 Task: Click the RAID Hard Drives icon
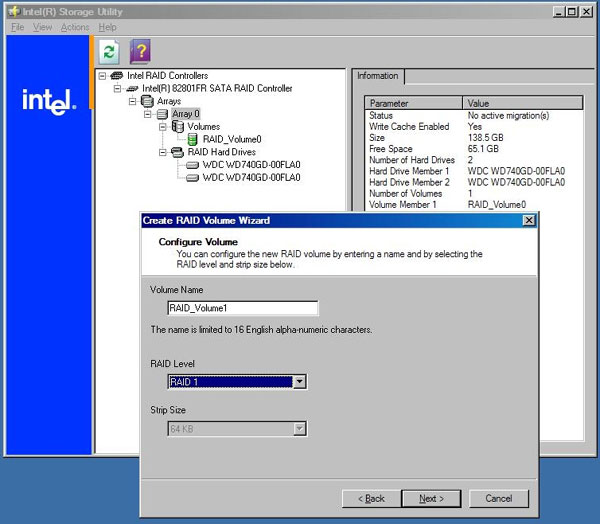(177, 152)
